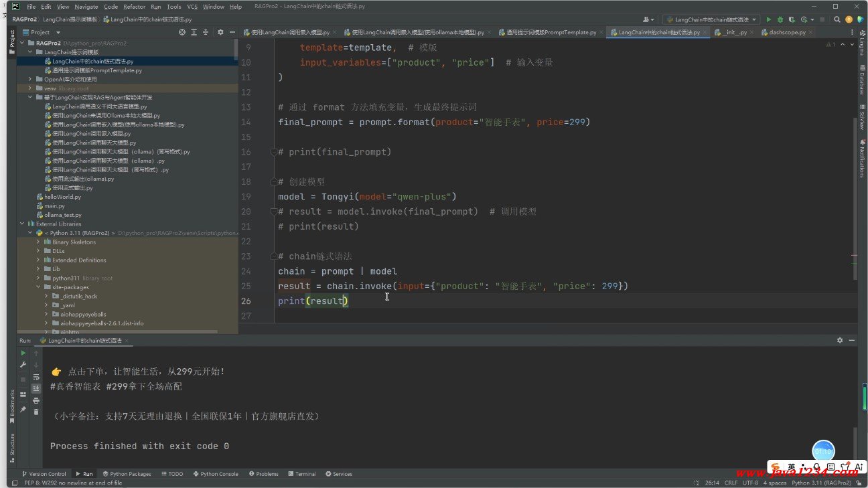Run with Coverage using the shield icon

point(791,19)
